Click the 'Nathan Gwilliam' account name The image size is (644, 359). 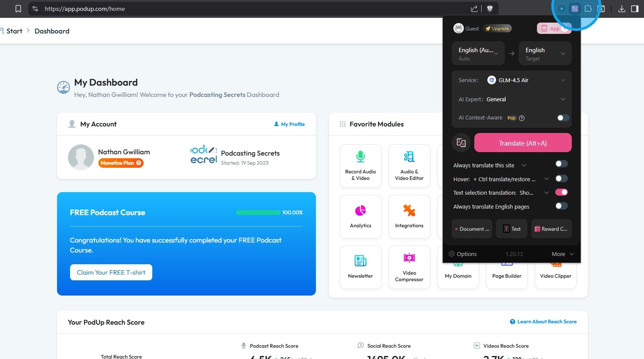[124, 152]
